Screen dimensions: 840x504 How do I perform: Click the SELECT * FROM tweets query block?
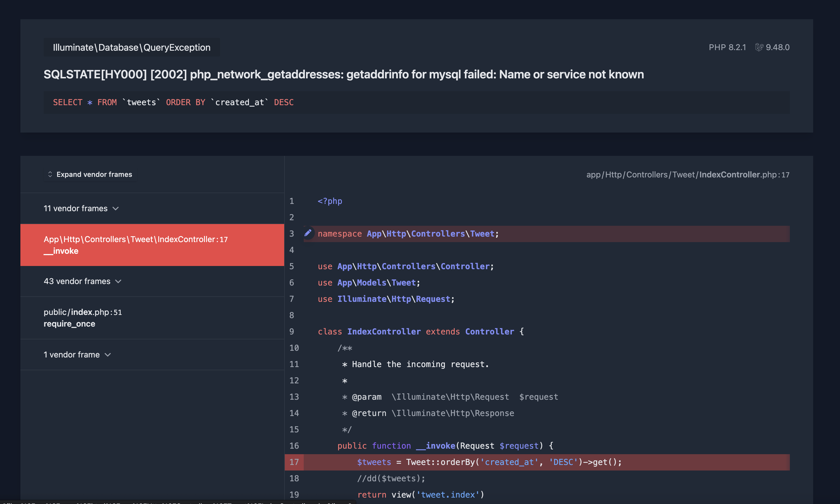point(417,102)
